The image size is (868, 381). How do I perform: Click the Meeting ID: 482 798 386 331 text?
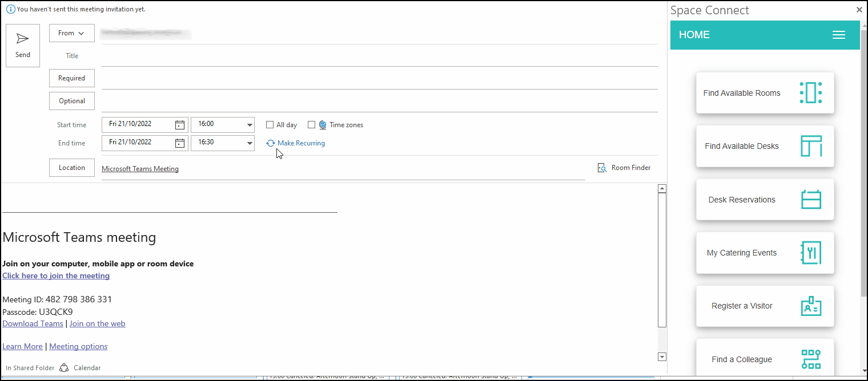tap(57, 299)
